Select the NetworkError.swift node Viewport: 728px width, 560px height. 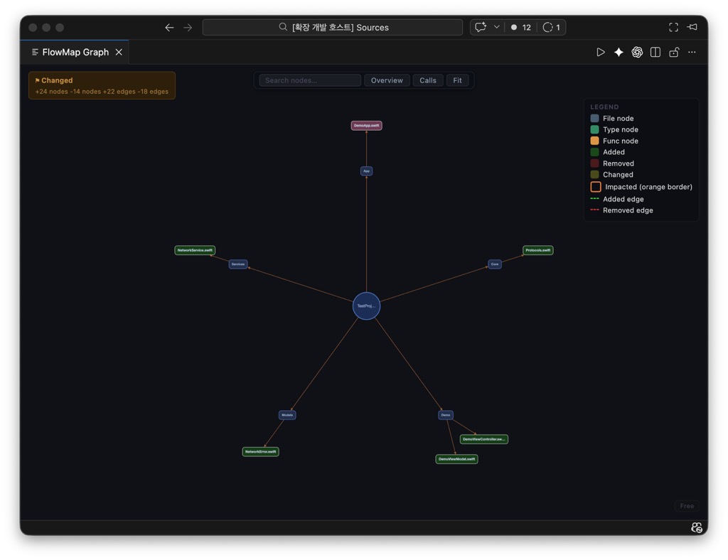click(x=260, y=451)
